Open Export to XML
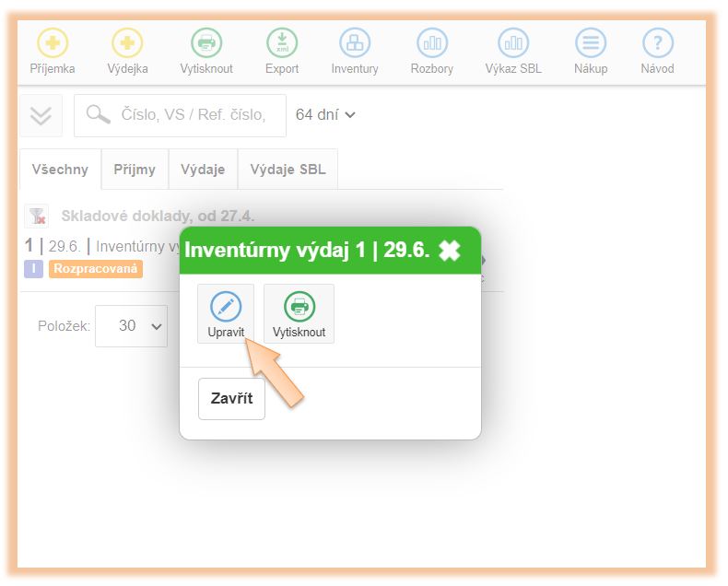 click(282, 43)
